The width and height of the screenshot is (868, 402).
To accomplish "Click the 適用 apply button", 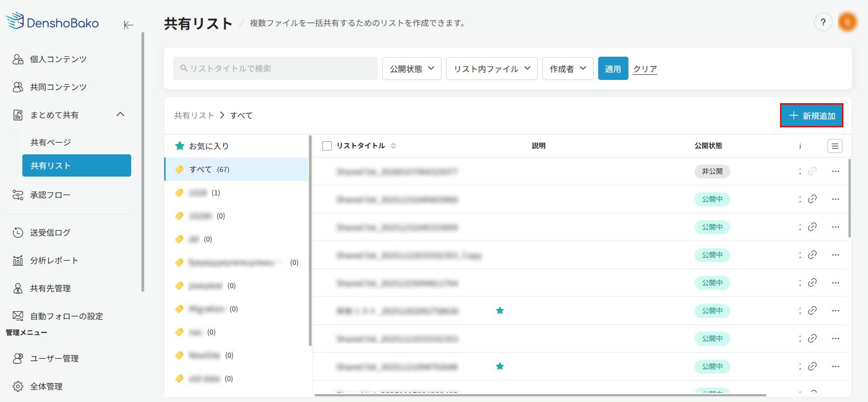I will coord(613,68).
